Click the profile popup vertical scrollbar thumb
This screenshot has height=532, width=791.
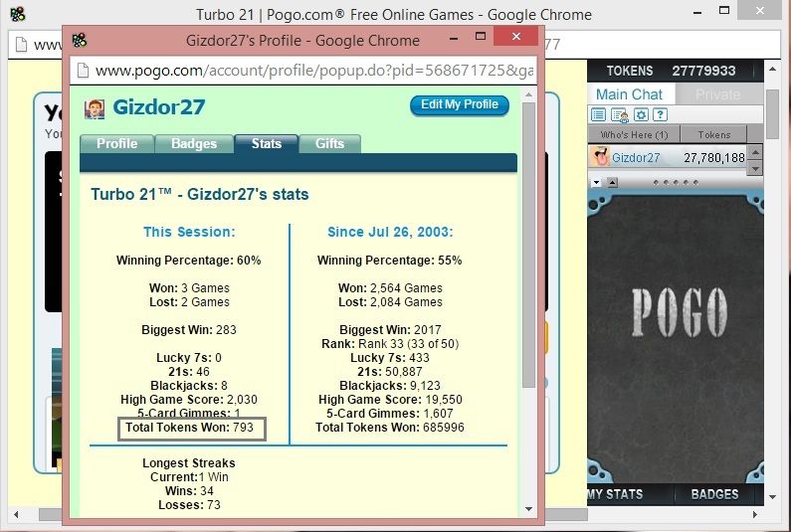(x=528, y=245)
